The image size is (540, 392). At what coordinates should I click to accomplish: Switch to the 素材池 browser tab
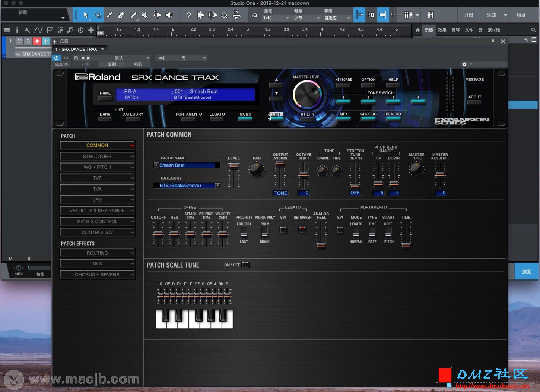click(494, 30)
